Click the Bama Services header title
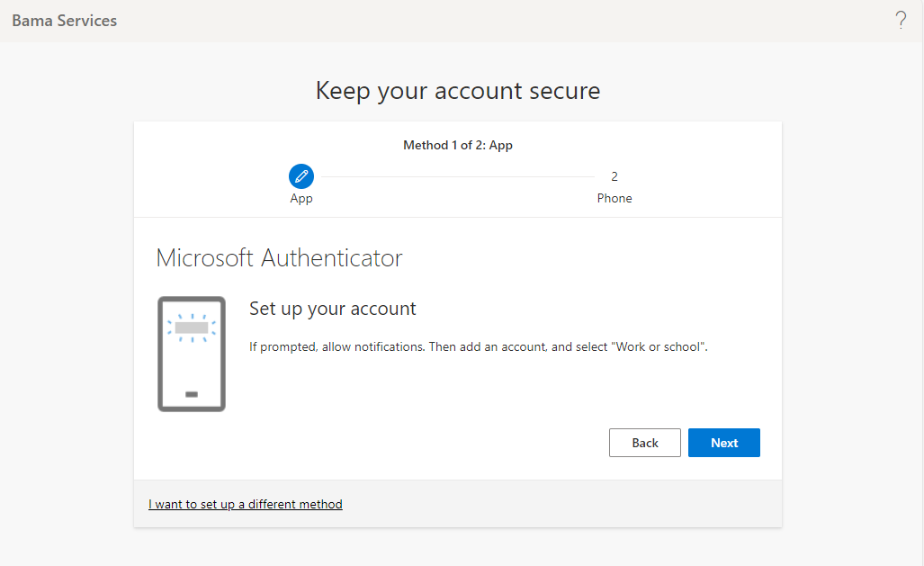Screen dimensions: 924x566 [x=64, y=21]
